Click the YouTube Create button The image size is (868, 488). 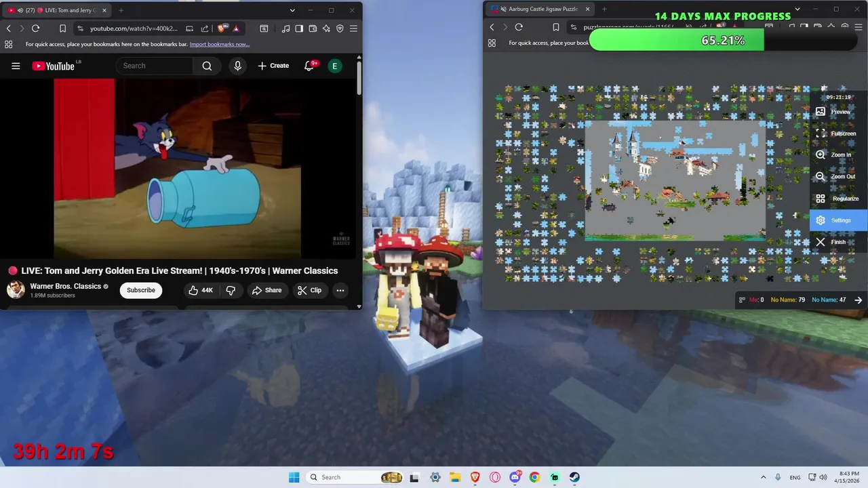click(x=273, y=66)
